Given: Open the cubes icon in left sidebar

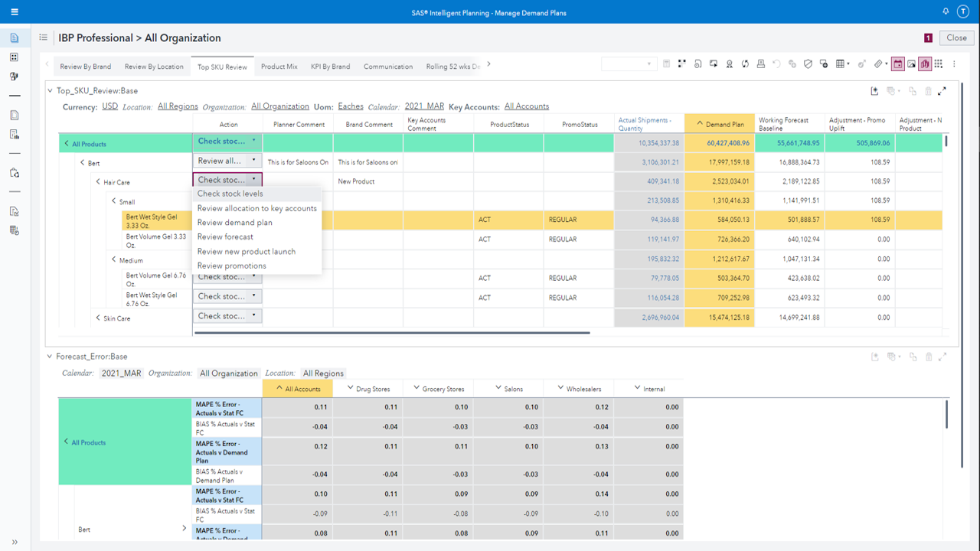Looking at the screenshot, I should (14, 77).
